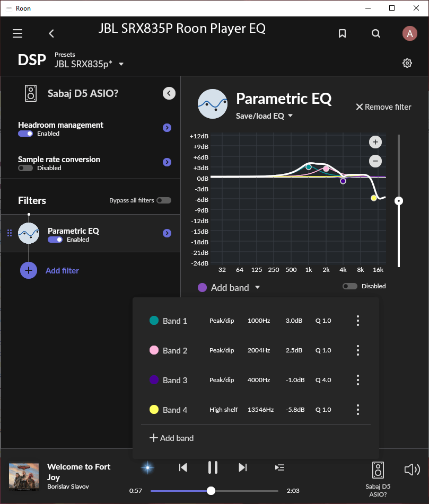
Task: Click the Add filter link
Action: pos(63,271)
